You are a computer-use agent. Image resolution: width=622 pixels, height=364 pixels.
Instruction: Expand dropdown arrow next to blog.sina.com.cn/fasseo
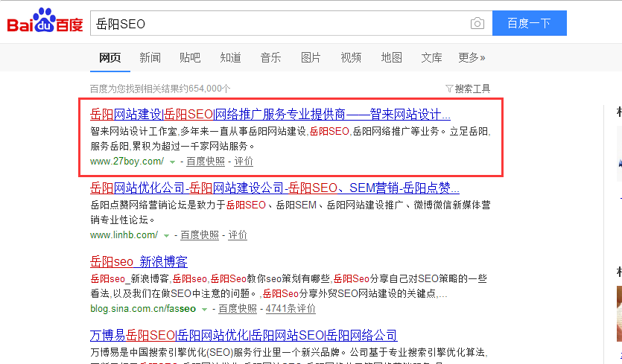204,309
